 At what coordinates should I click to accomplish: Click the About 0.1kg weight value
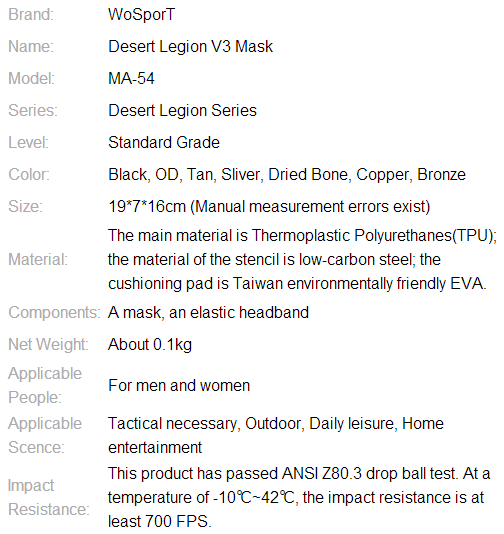tap(150, 344)
